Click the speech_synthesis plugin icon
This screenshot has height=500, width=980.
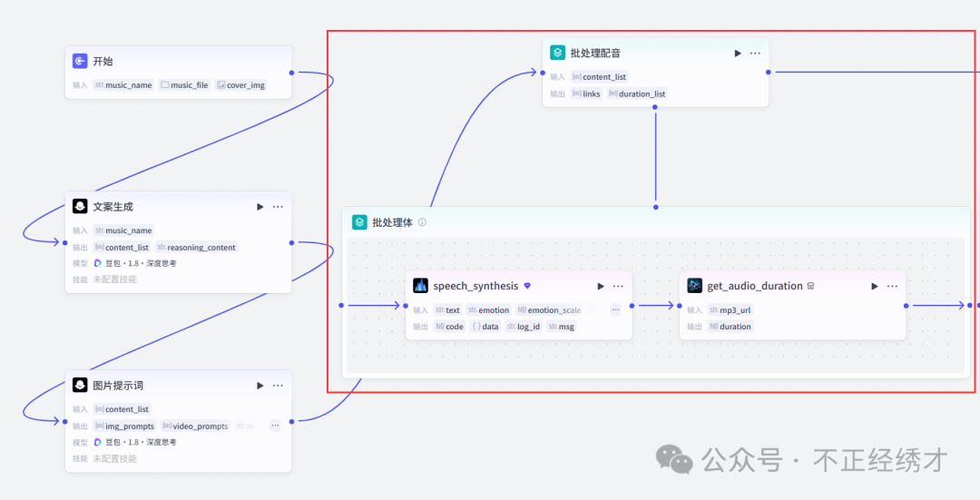[420, 286]
